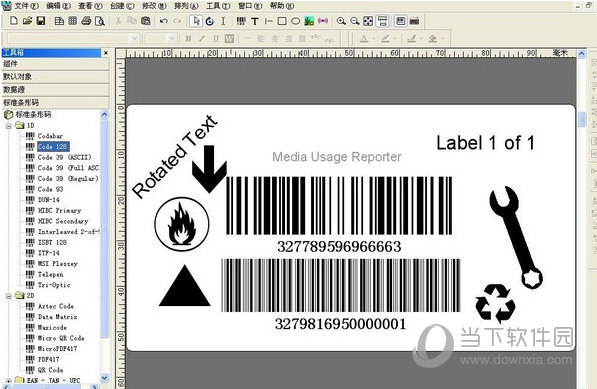597x389 pixels.
Task: Expand the EAN - JAN - UPC folder
Action: click(9, 380)
